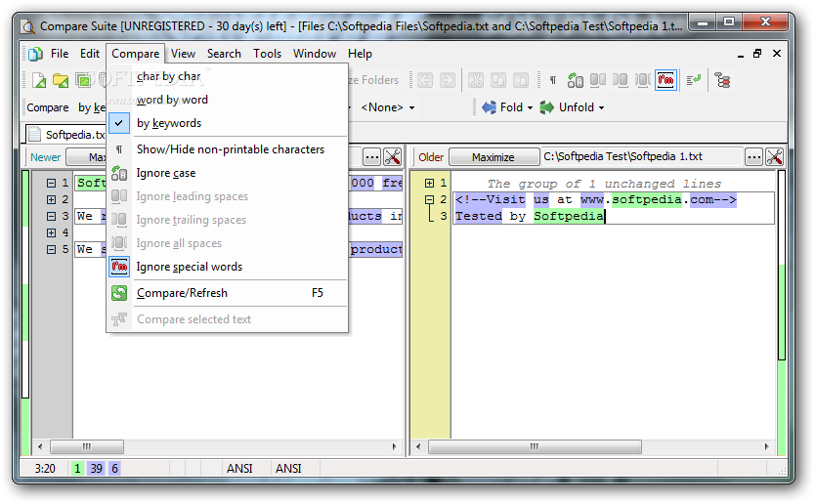Click Maximize button in Older pane
The height and width of the screenshot is (504, 815).
tap(493, 157)
